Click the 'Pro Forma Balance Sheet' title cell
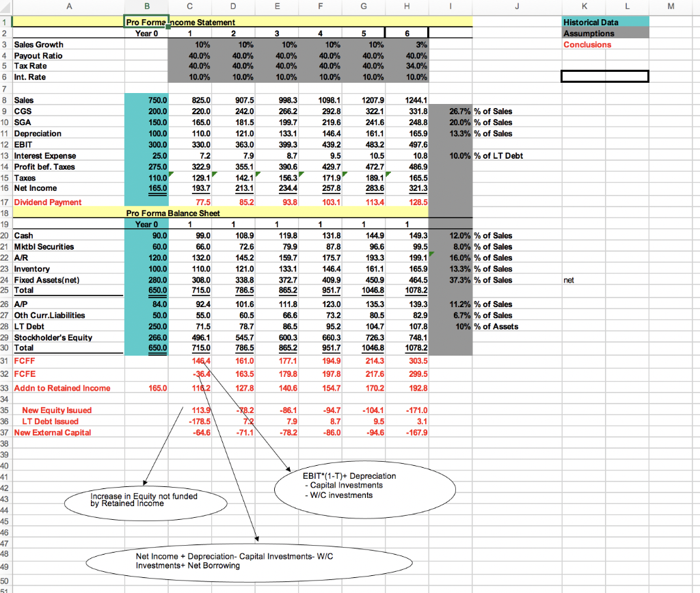The image size is (700, 593). pyautogui.click(x=173, y=213)
